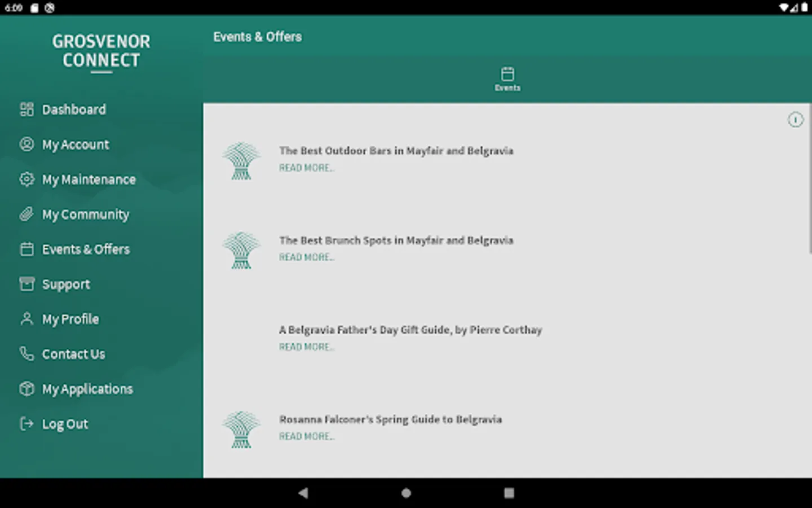Viewport: 812px width, 508px height.
Task: Select the Events tab
Action: 507,79
